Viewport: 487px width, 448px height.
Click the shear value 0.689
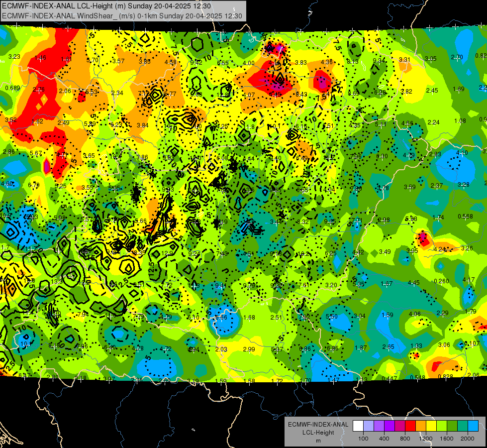click(x=13, y=88)
